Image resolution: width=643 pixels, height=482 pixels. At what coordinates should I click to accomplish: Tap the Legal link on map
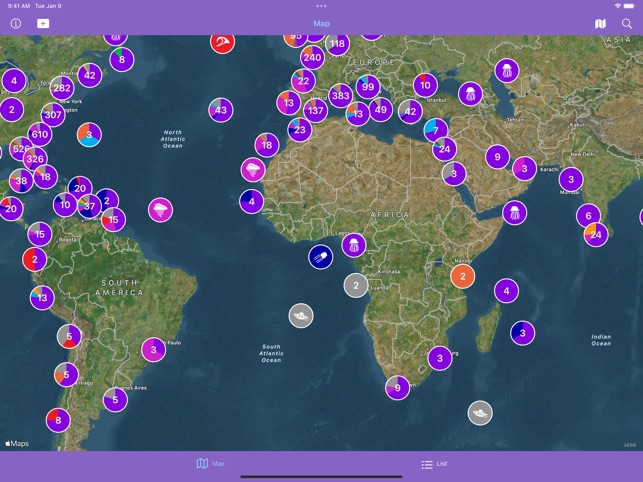630,444
